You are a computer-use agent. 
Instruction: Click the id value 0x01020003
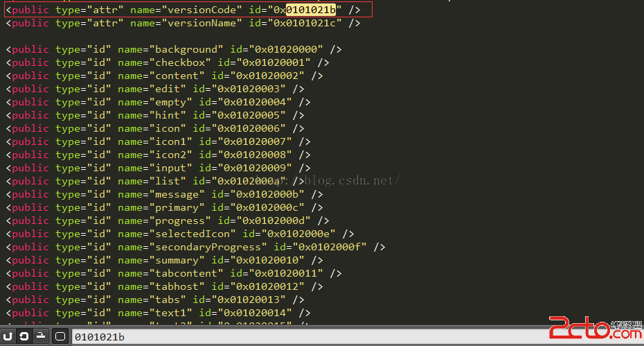[x=249, y=89]
